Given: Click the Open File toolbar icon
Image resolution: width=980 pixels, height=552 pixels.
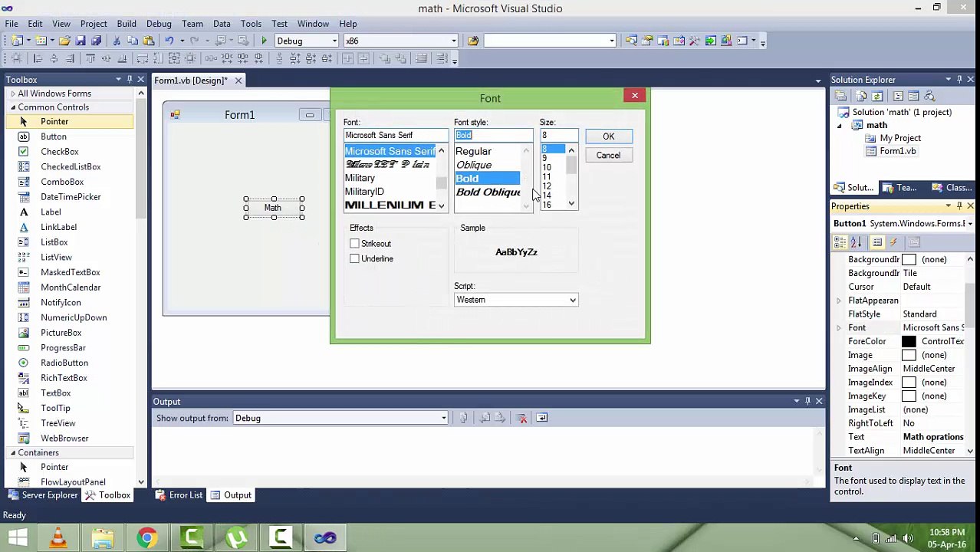Looking at the screenshot, I should click(x=64, y=41).
